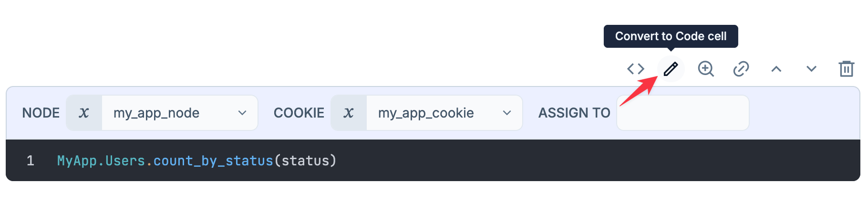Screen dimensions: 868x216
Task: Click the COOKIE label
Action: (x=299, y=113)
